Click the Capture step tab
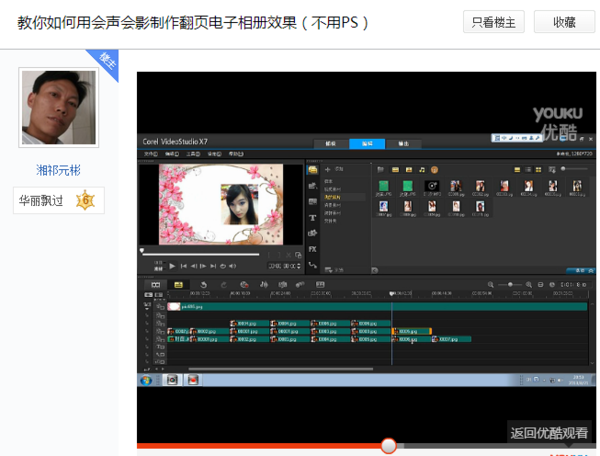 331,143
